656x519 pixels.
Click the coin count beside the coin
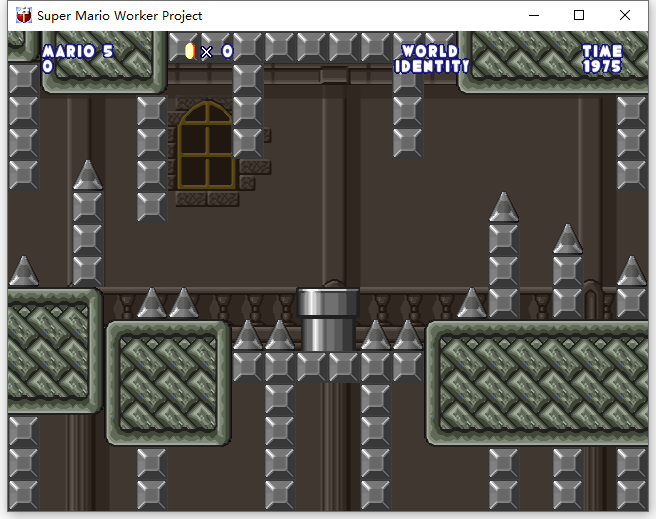click(227, 51)
